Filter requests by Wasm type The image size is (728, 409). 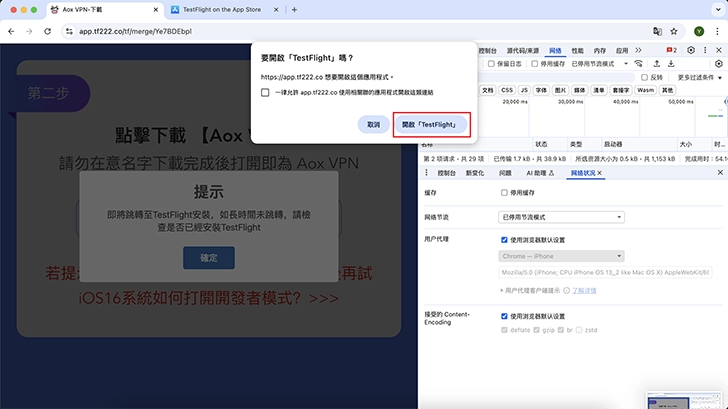[645, 90]
